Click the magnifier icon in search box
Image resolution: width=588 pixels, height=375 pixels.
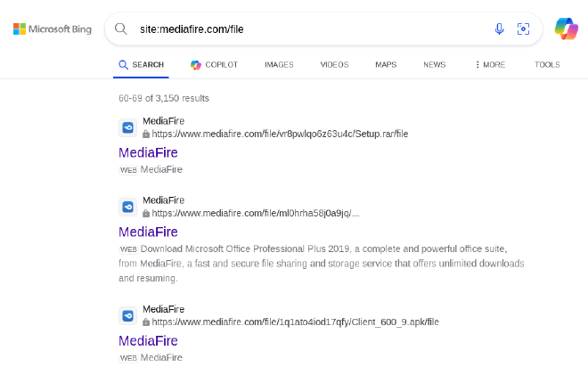[121, 29]
